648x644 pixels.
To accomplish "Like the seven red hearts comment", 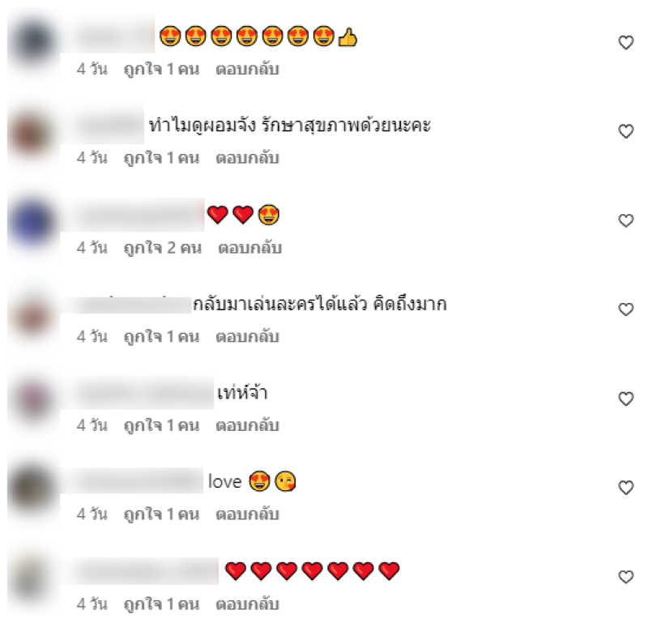I will [x=625, y=577].
